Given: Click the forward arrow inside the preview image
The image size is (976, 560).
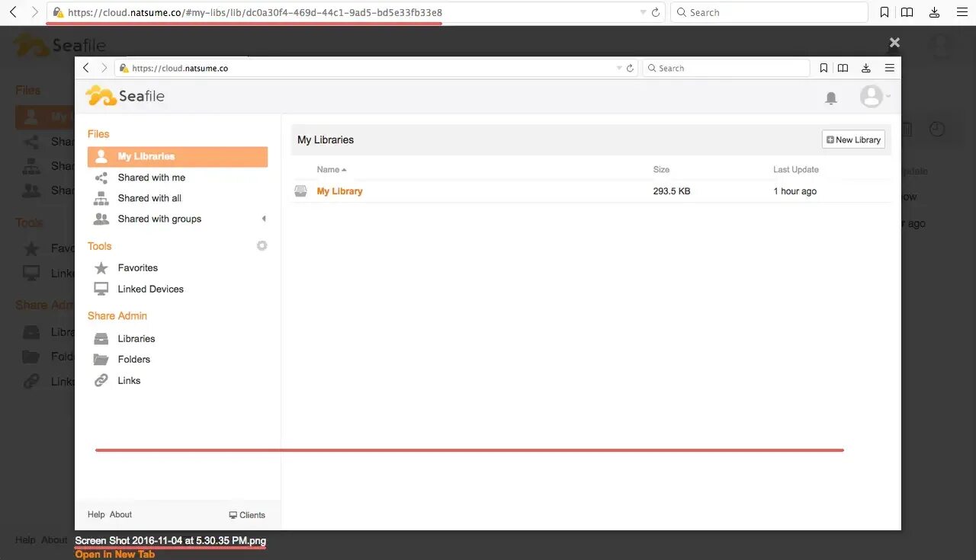Looking at the screenshot, I should point(104,68).
